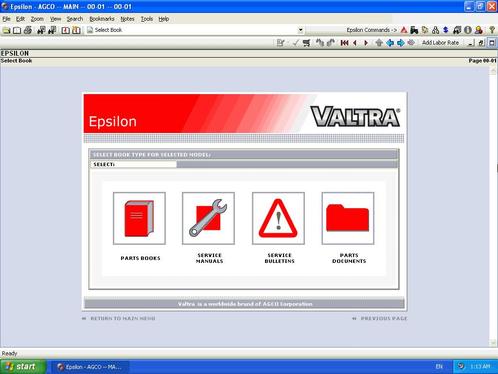This screenshot has width=498, height=374.
Task: Click the Windows start button
Action: click(22, 367)
